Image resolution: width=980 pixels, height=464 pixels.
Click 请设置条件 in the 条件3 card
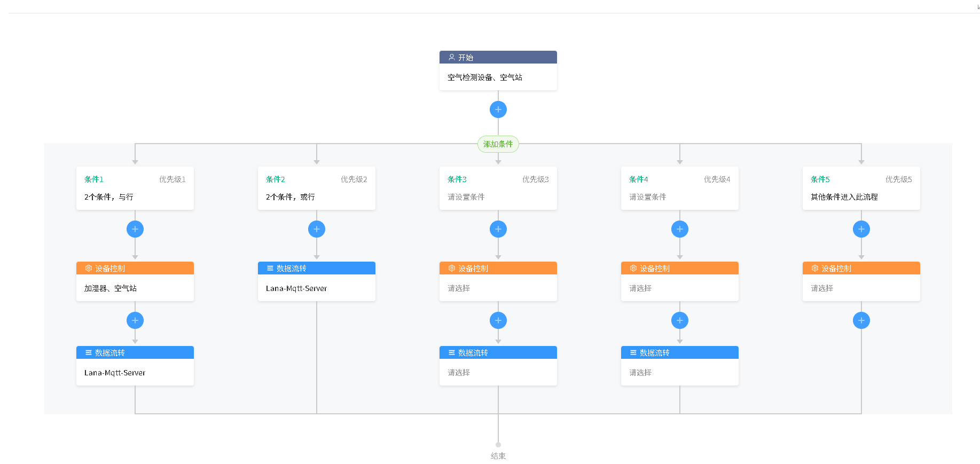point(466,197)
